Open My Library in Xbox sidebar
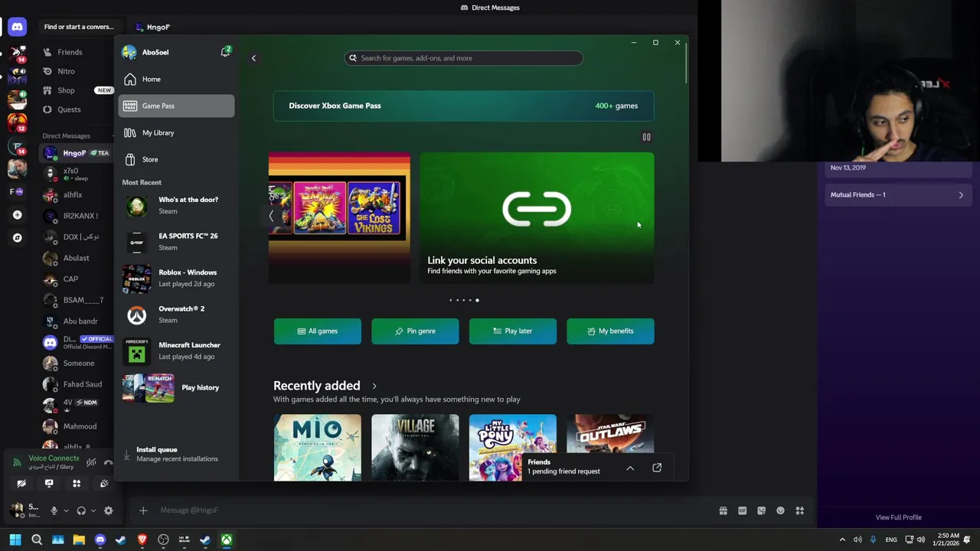The height and width of the screenshot is (551, 980). 176,132
